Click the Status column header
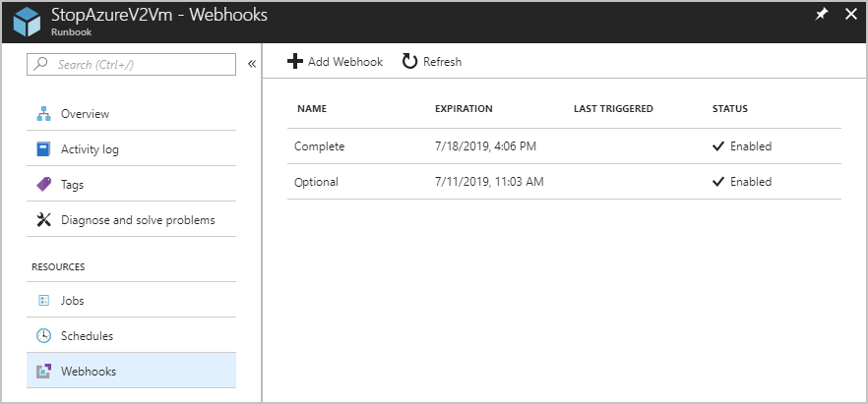Image resolution: width=868 pixels, height=404 pixels. [730, 108]
